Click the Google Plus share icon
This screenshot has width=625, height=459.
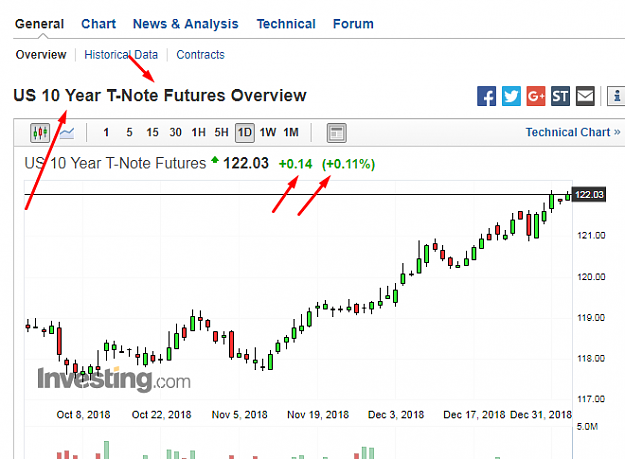tap(536, 96)
